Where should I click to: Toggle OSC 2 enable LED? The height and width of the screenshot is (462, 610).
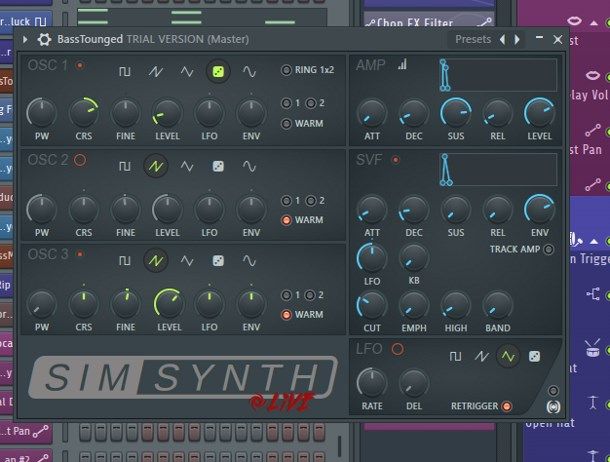pyautogui.click(x=80, y=160)
